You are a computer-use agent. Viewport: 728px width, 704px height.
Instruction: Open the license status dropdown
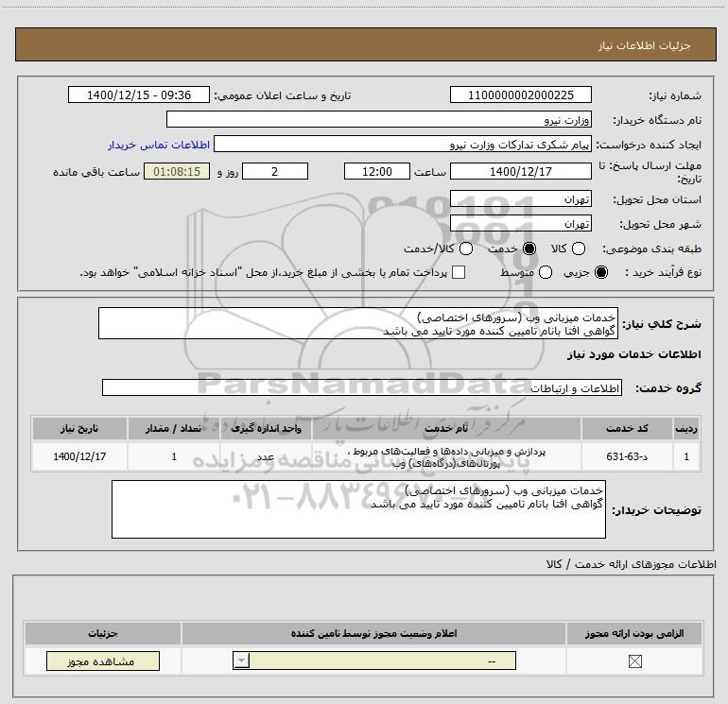click(374, 661)
